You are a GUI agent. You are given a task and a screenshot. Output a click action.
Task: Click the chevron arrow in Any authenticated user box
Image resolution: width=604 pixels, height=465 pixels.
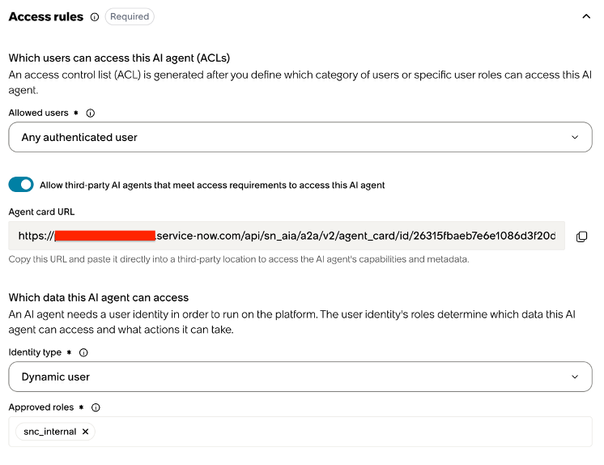(575, 137)
